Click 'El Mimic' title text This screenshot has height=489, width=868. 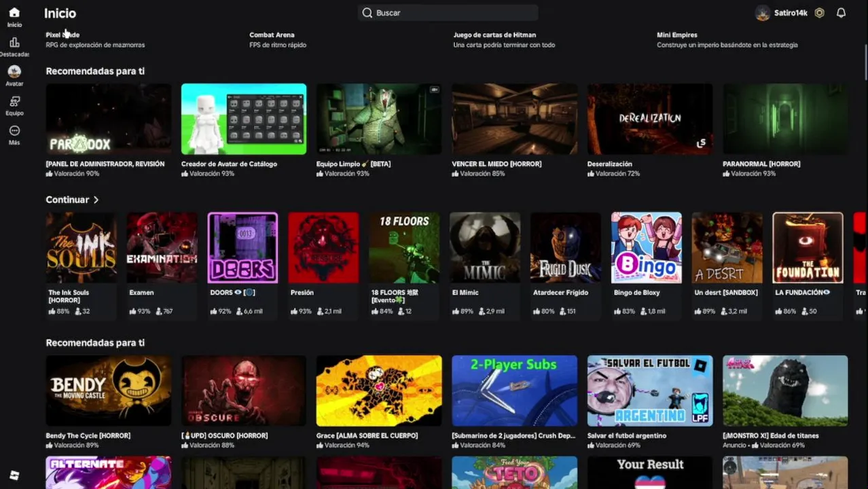pyautogui.click(x=465, y=293)
